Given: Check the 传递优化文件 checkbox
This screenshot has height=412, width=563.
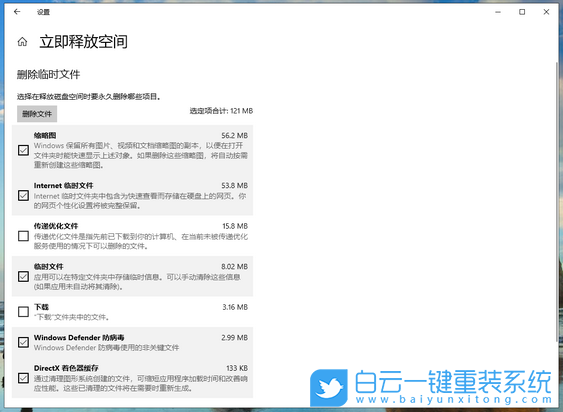Looking at the screenshot, I should 23,236.
